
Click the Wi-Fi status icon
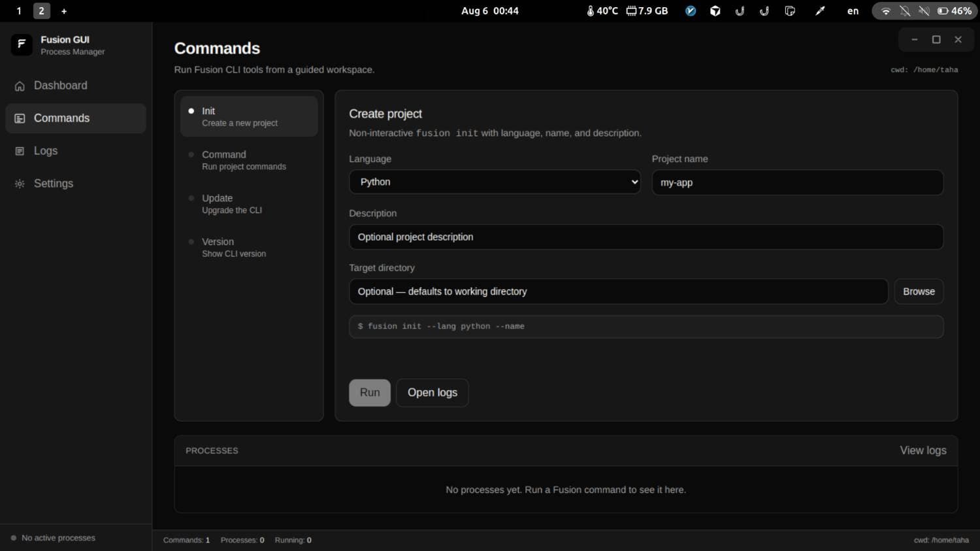click(x=886, y=11)
